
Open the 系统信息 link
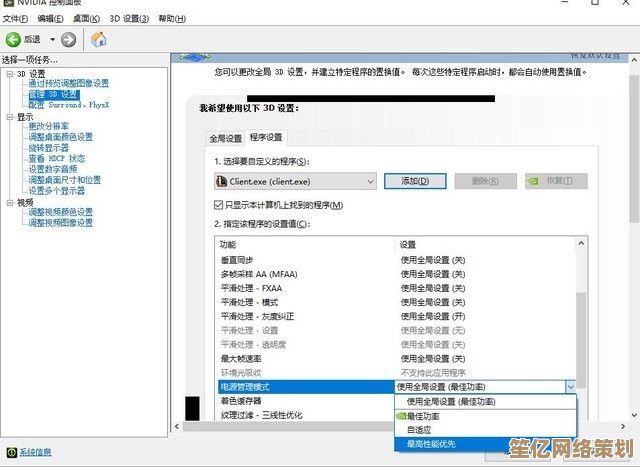pos(35,451)
